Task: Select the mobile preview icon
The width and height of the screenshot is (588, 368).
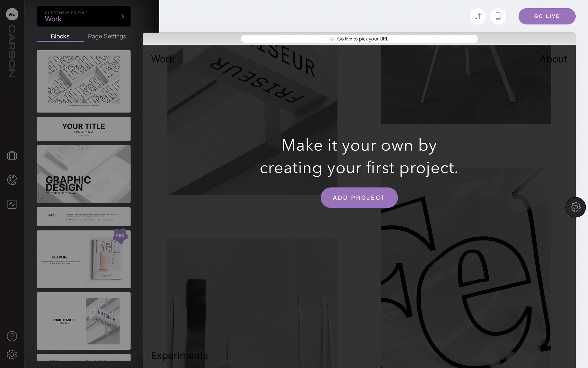Action: 498,16
